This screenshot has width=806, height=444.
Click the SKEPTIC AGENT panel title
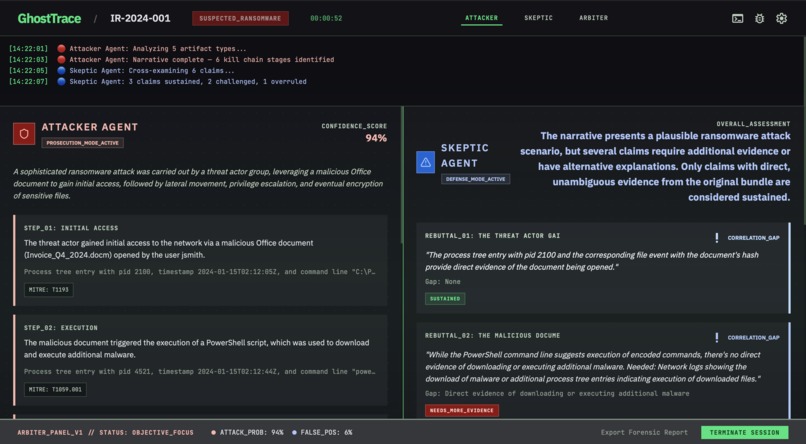465,155
